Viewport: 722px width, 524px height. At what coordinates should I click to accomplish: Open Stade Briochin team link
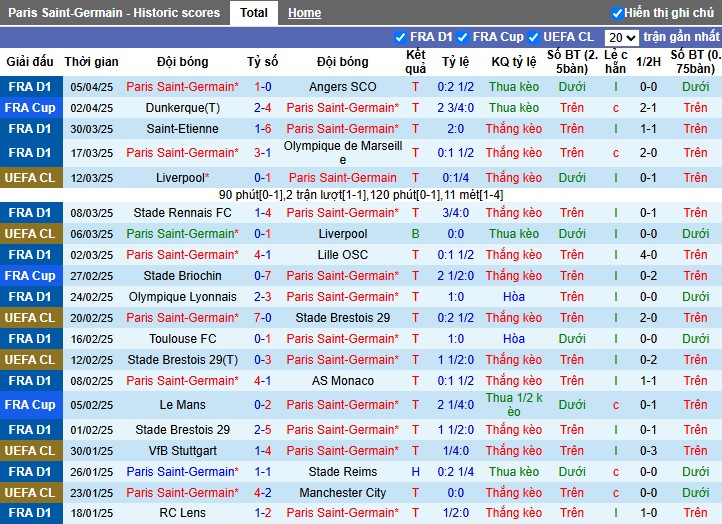[x=182, y=276]
